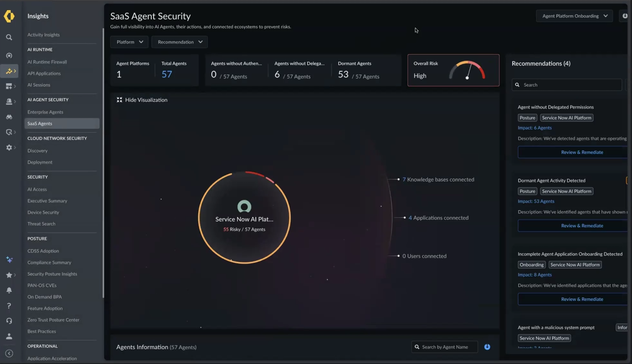Click the Overall Risk gauge
This screenshot has height=364, width=632.
[467, 70]
